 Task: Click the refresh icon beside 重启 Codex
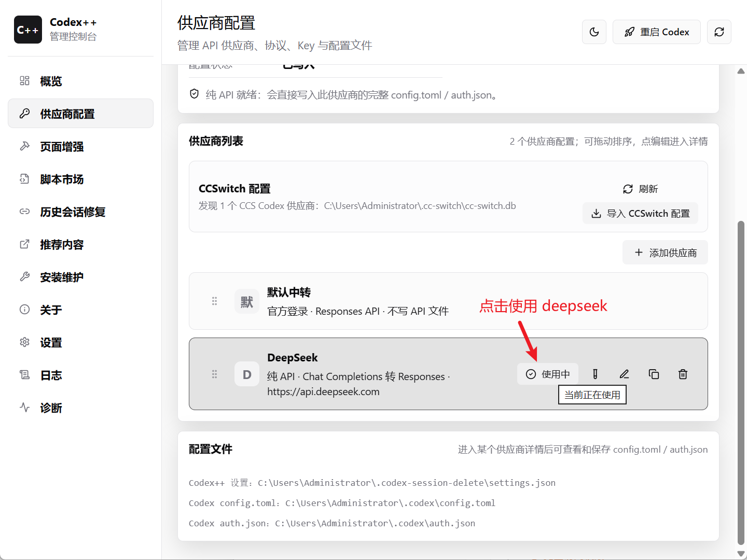click(x=720, y=32)
